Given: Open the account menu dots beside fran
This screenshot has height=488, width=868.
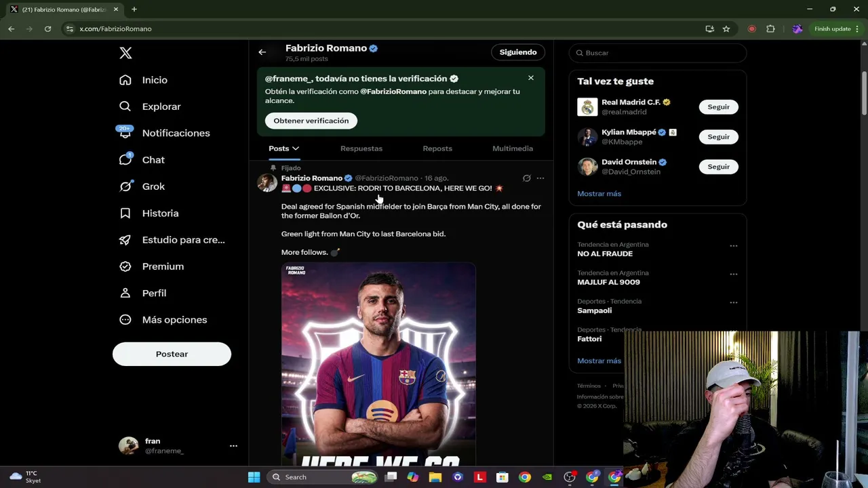Looking at the screenshot, I should (x=233, y=446).
